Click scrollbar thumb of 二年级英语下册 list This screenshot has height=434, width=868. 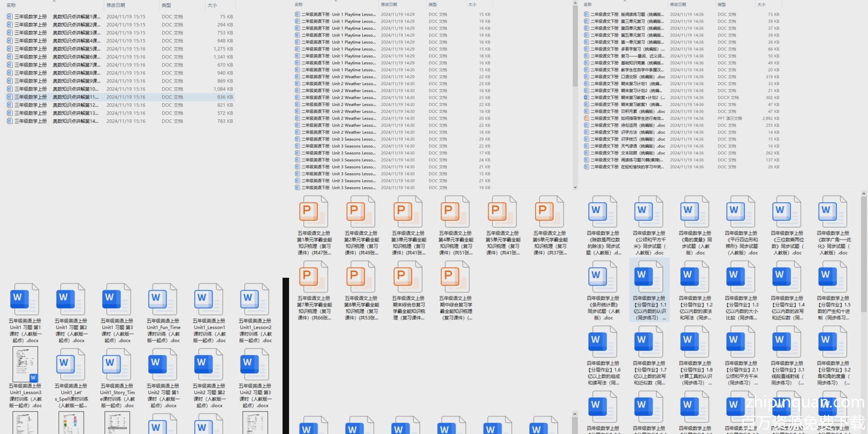575,43
